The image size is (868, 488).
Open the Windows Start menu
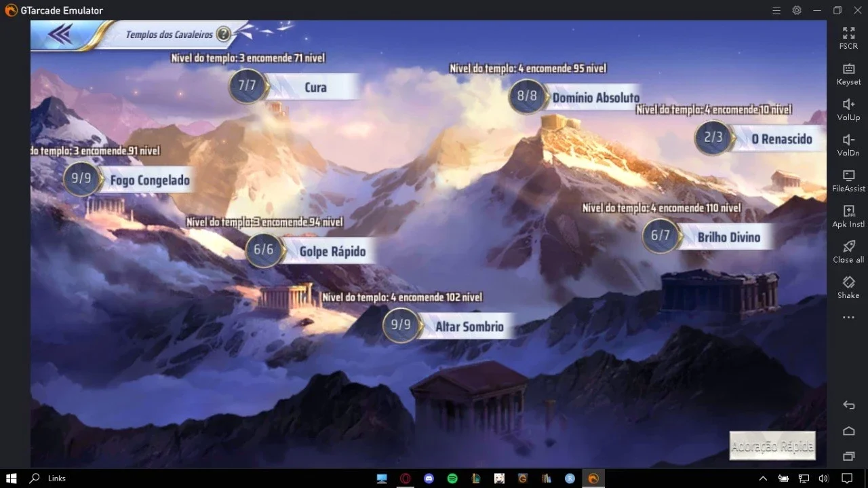click(12, 478)
